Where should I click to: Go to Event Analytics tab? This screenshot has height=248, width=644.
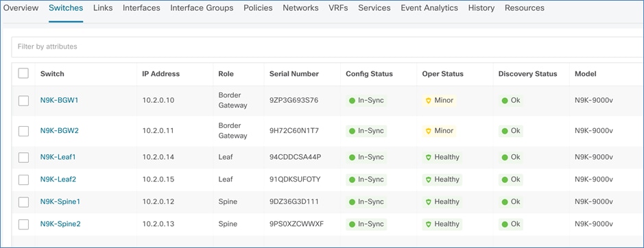(429, 8)
